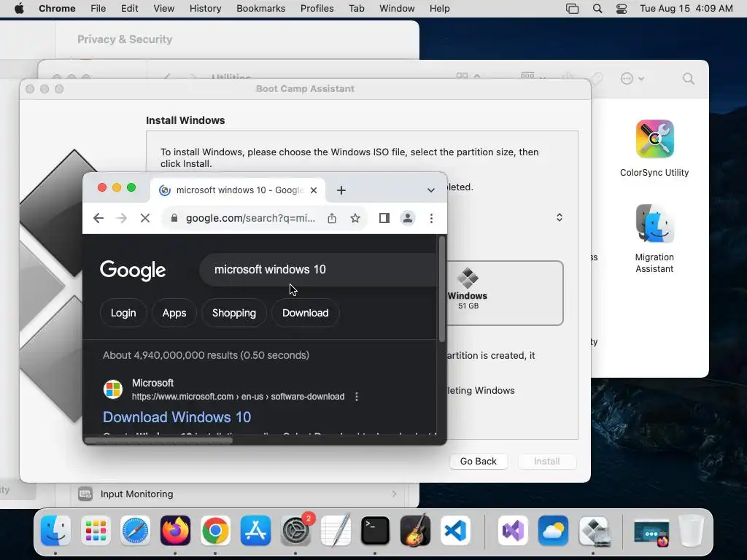Open more options for Microsoft result
747x560 pixels.
point(357,397)
